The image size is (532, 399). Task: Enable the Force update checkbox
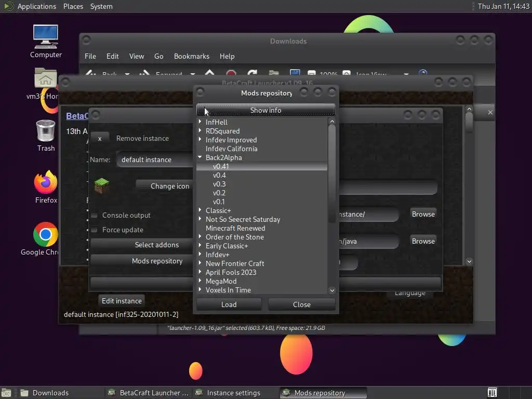click(95, 230)
